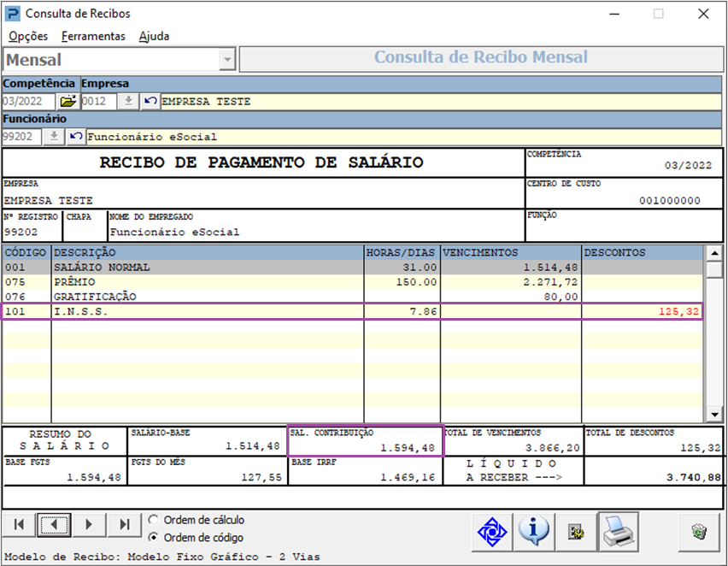Select the PRÊMIO row
Screen dimensions: 728x566
(353, 282)
